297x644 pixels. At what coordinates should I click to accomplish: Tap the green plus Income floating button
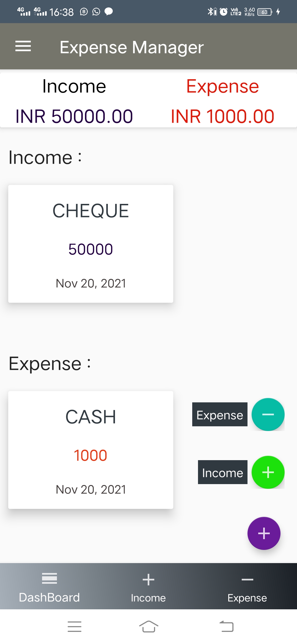268,472
